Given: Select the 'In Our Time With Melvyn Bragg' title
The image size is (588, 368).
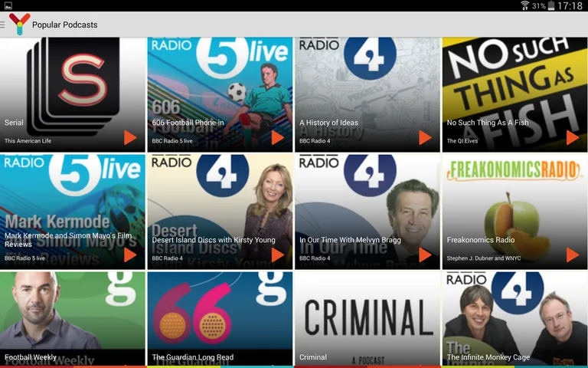Looking at the screenshot, I should point(350,239).
